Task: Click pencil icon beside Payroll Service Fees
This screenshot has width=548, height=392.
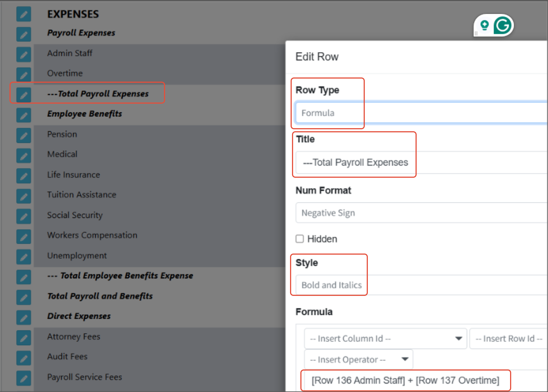Action: click(23, 378)
